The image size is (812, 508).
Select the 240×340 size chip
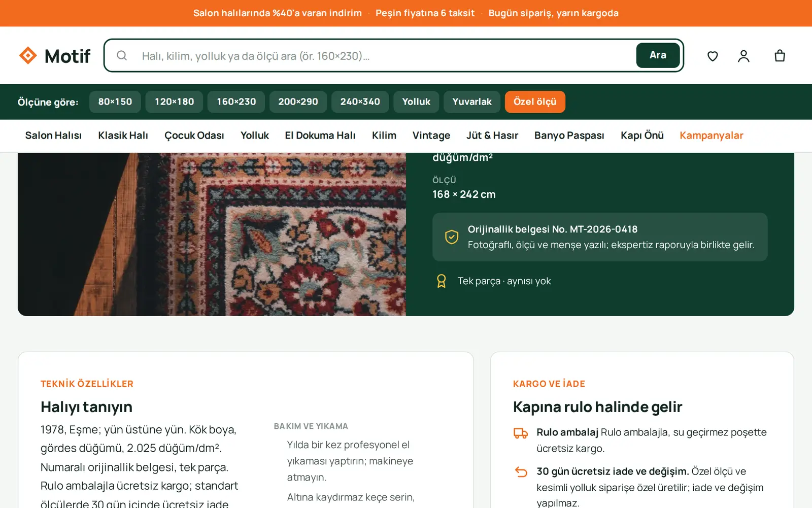(x=360, y=102)
